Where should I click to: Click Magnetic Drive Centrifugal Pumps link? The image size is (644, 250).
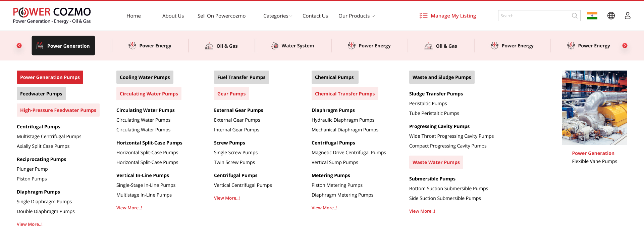(x=348, y=153)
